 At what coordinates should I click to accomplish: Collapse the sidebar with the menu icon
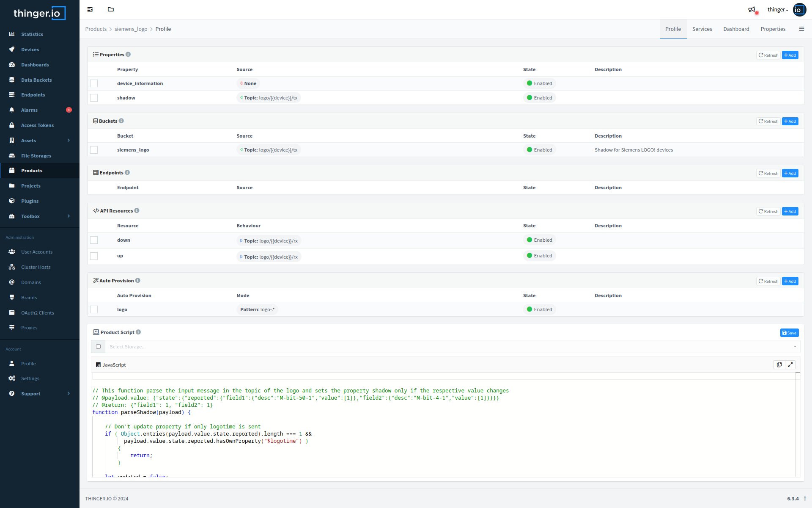(x=90, y=10)
